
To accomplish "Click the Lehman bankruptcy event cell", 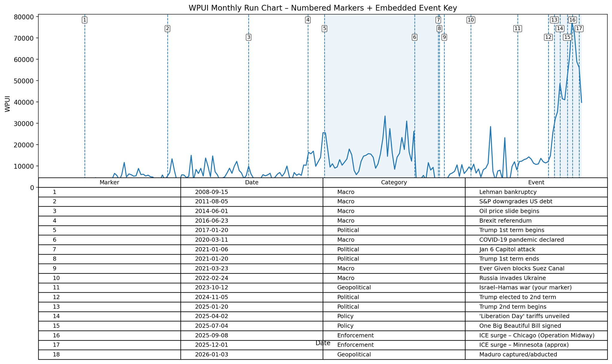I will [x=508, y=192].
